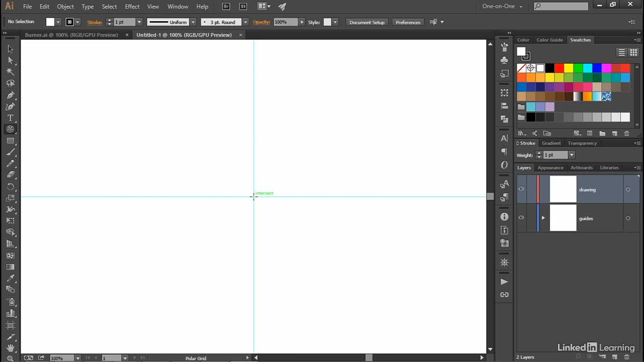Select the Rotate tool
644x362 pixels.
(10, 186)
